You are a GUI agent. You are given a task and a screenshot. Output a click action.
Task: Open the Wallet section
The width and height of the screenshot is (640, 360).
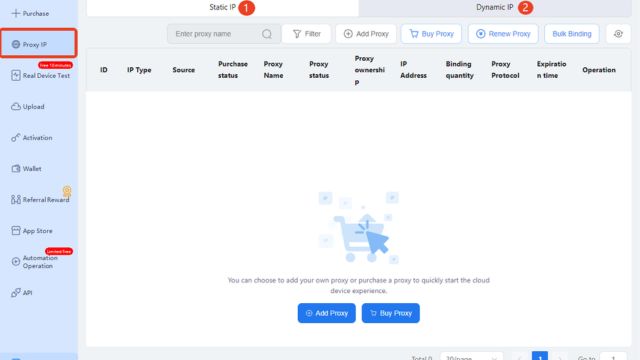tap(26, 169)
